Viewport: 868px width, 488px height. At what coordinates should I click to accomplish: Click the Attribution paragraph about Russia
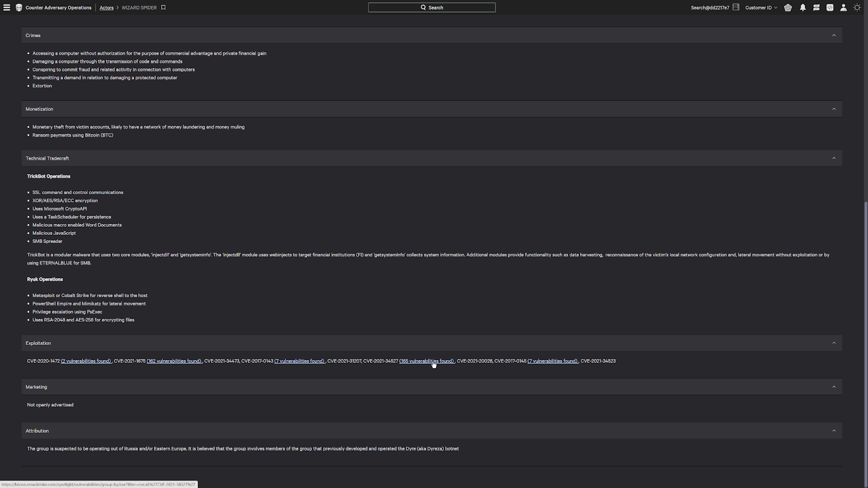(243, 449)
